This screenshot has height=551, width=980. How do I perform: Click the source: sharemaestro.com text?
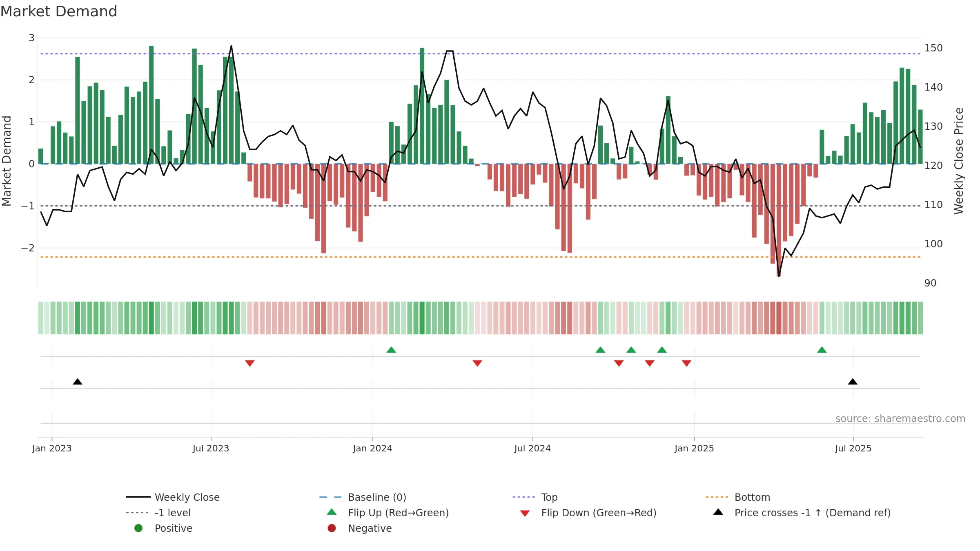click(900, 419)
